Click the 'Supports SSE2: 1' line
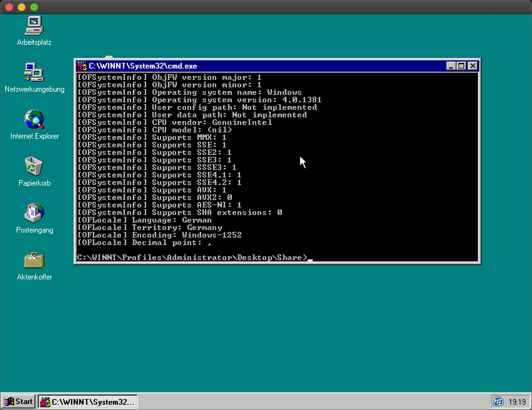 pyautogui.click(x=154, y=152)
